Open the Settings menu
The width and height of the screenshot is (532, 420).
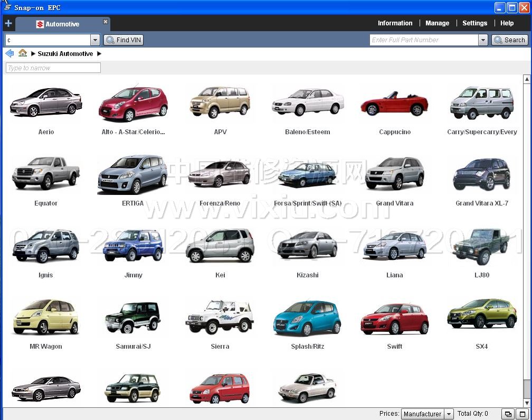[474, 23]
